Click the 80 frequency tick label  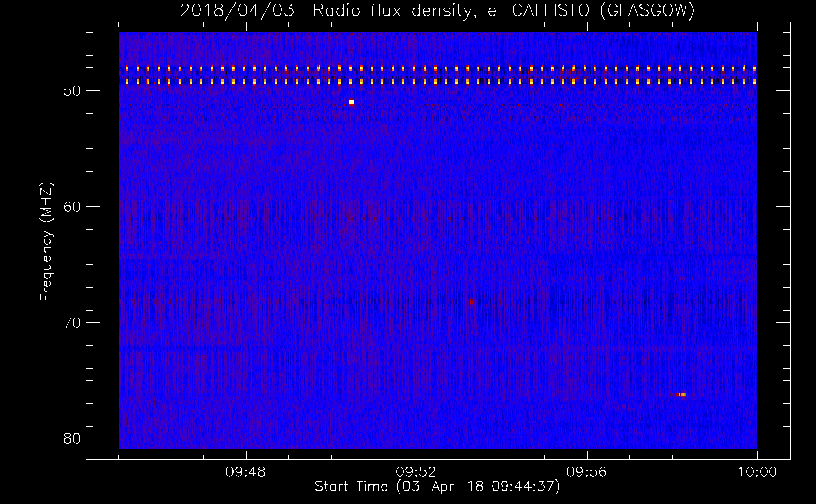coord(73,438)
